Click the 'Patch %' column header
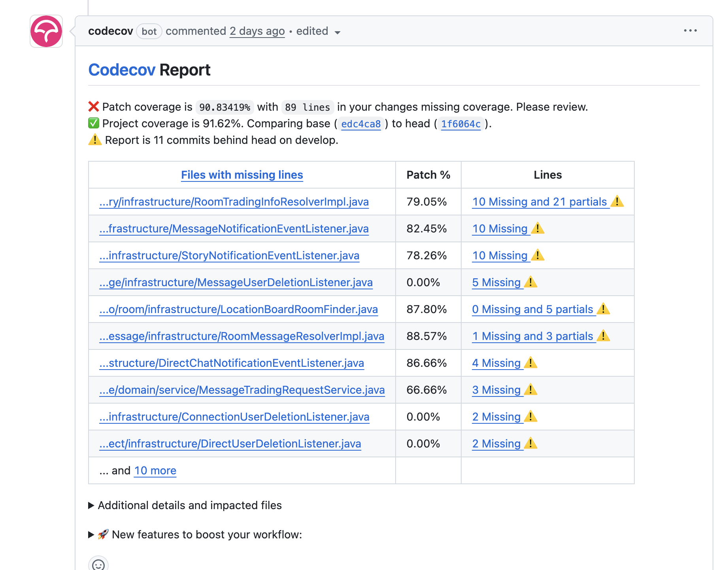This screenshot has width=728, height=570. click(x=428, y=175)
